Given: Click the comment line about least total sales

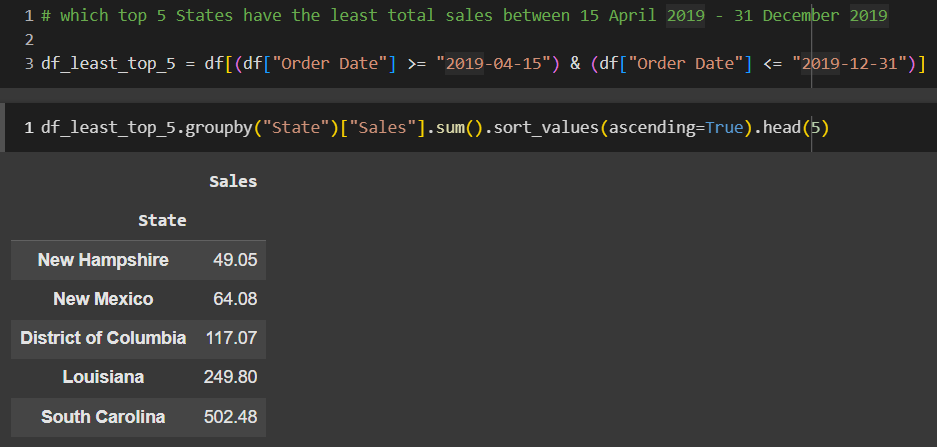Looking at the screenshot, I should point(465,16).
